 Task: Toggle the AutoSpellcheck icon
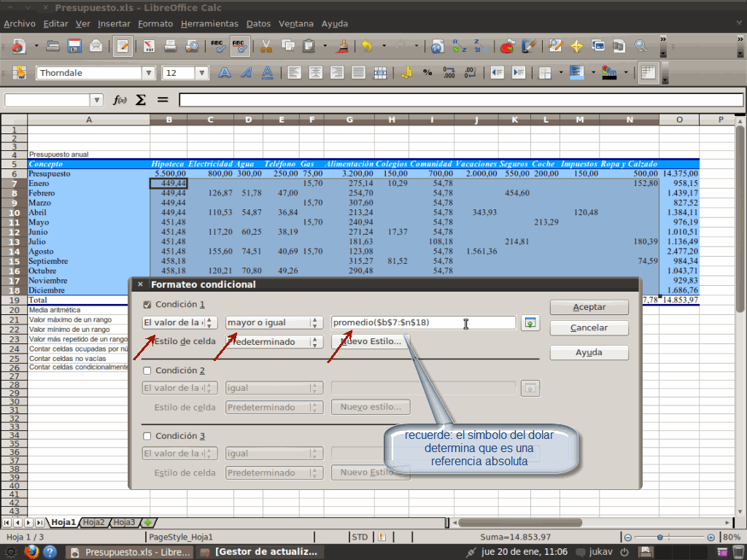pyautogui.click(x=239, y=46)
